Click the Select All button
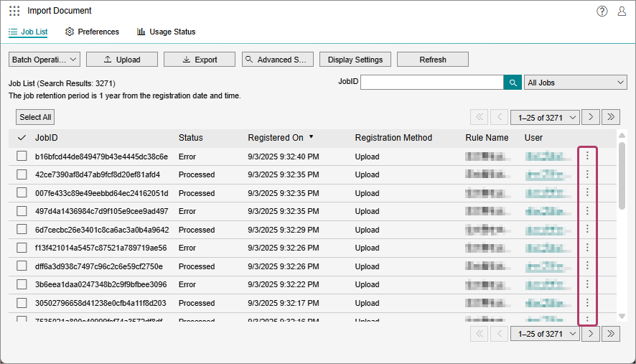Image resolution: width=636 pixels, height=364 pixels. click(x=35, y=117)
